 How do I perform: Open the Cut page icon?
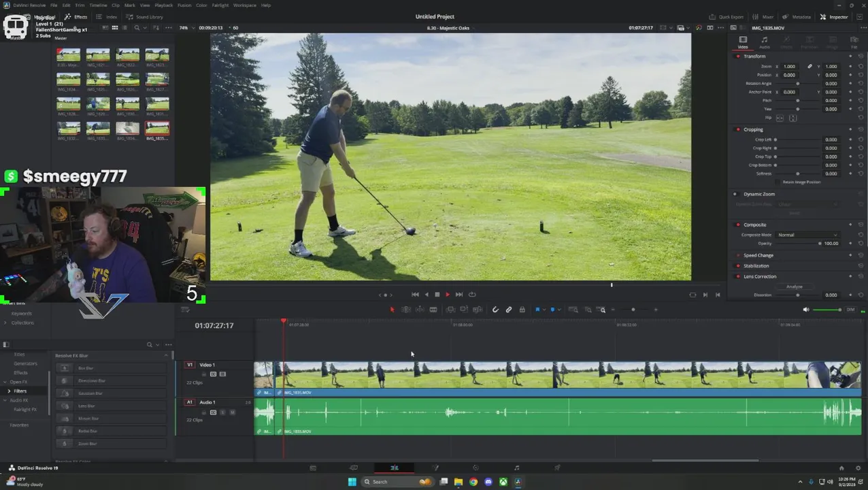[x=353, y=468]
